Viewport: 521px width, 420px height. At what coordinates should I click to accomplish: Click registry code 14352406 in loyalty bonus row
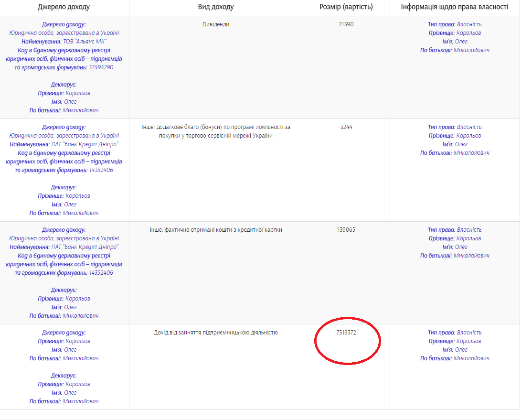101,170
